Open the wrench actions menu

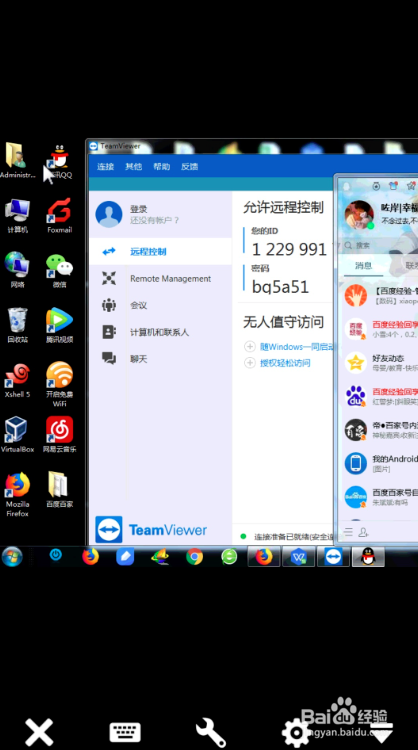click(x=211, y=732)
